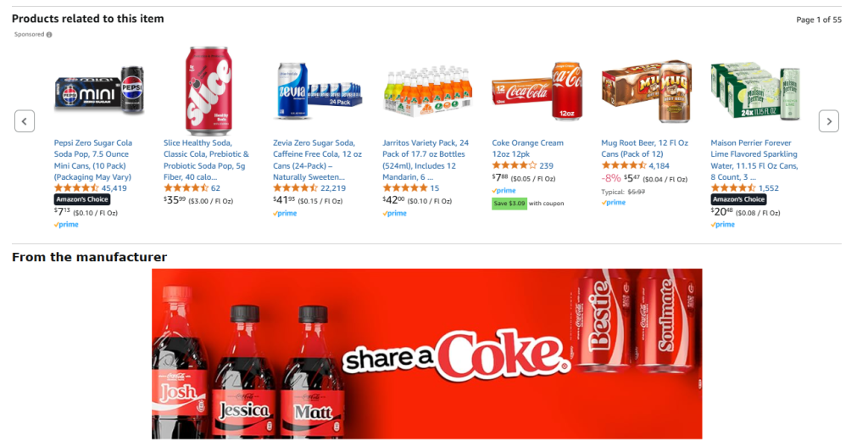The image size is (868, 447).
Task: Open Slice Healthy Soda can image
Action: click(x=209, y=91)
